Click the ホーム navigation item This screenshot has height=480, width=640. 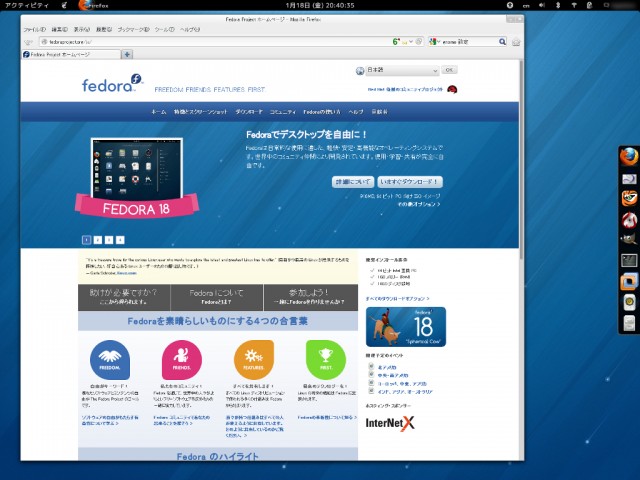pos(159,112)
